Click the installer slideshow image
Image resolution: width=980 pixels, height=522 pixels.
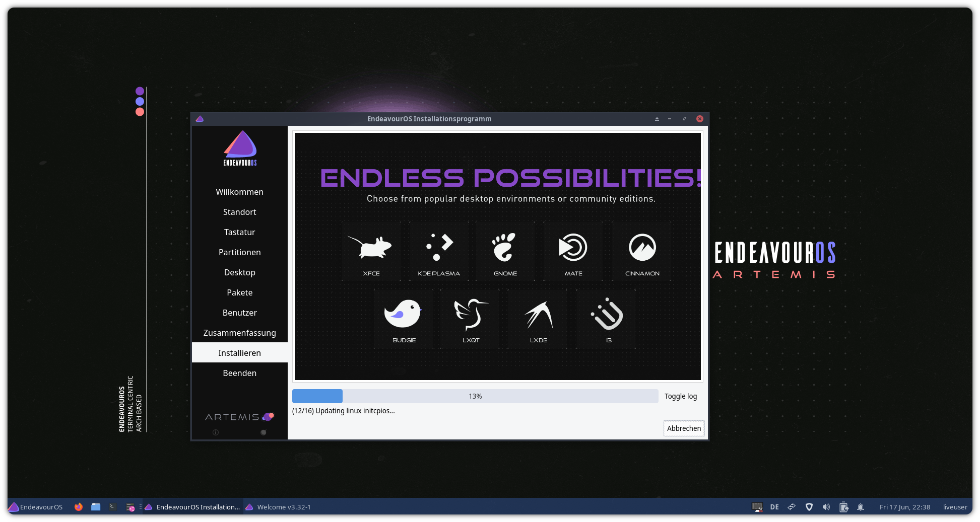[x=498, y=256]
